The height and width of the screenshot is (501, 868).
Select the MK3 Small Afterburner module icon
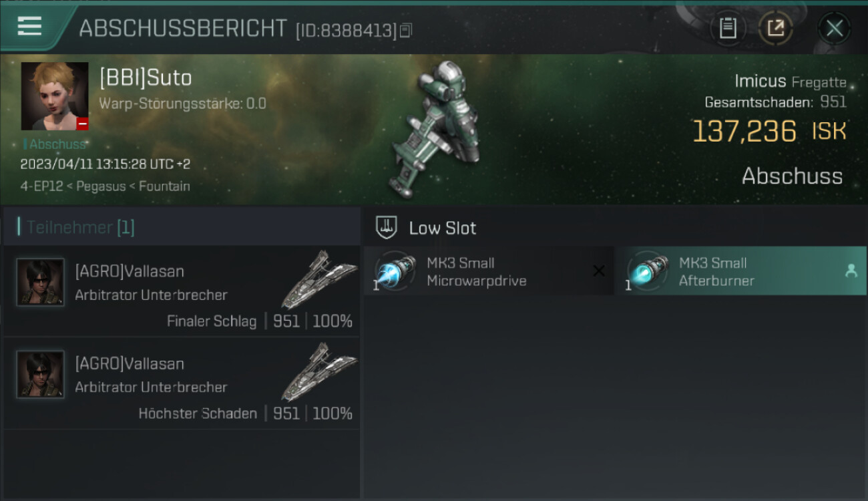[647, 271]
